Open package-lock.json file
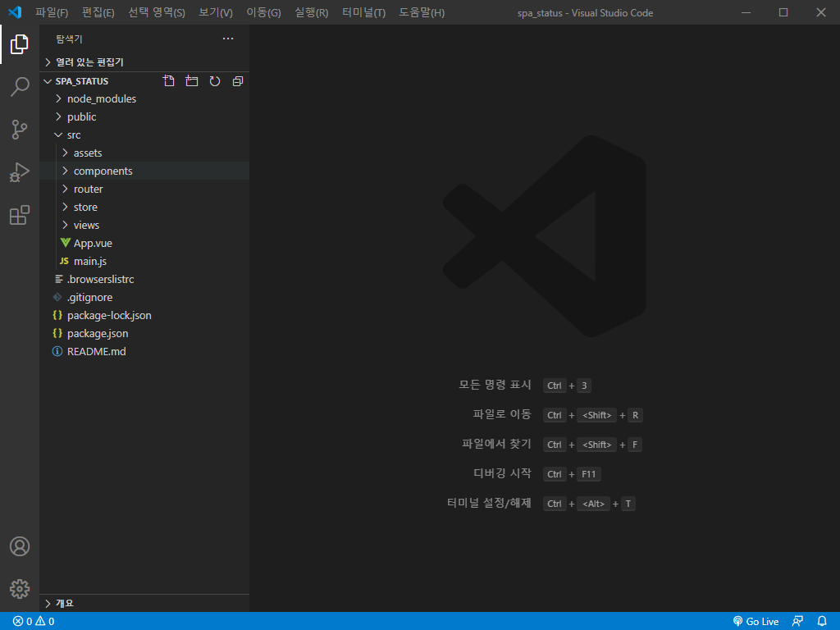 tap(144, 316)
